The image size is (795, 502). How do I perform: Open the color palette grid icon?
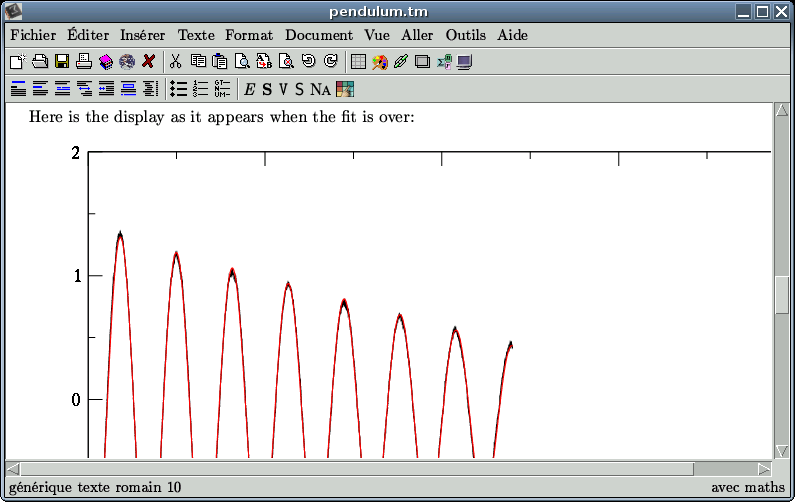click(345, 89)
